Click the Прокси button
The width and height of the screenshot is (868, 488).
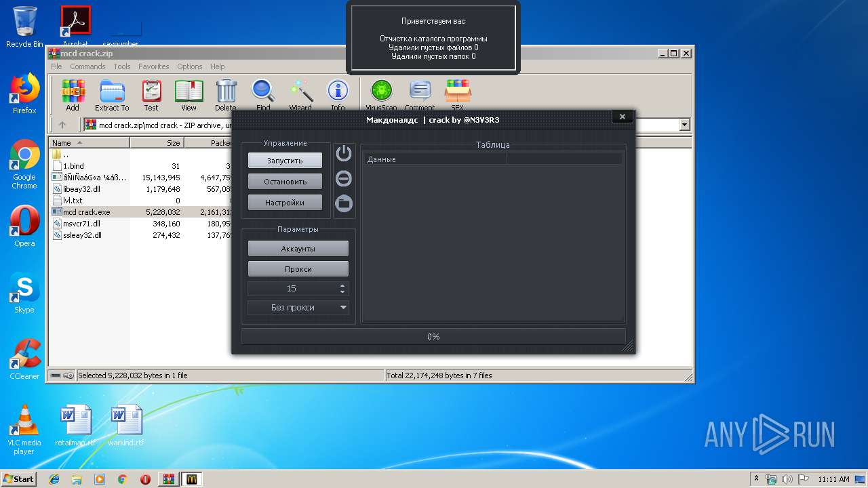click(298, 269)
